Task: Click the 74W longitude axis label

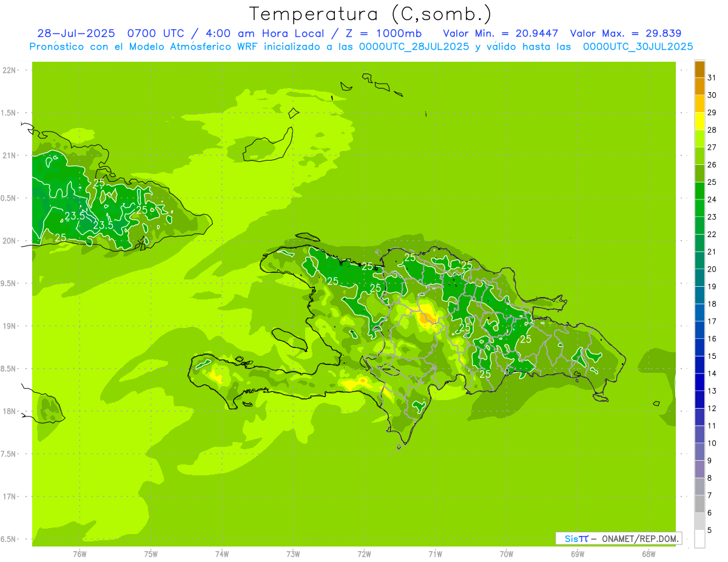Action: click(222, 554)
